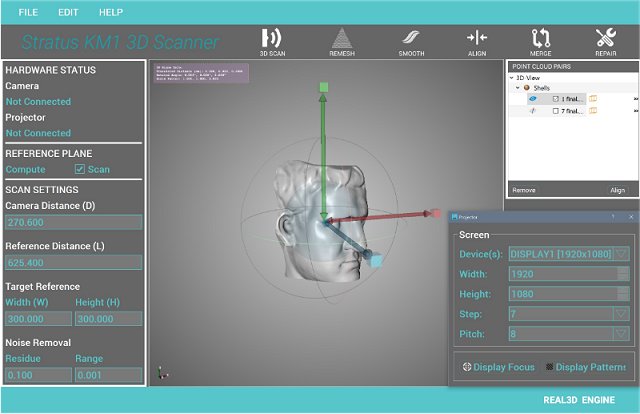Start a 3D Scan from the toolbar
The image size is (640, 414).
272,42
